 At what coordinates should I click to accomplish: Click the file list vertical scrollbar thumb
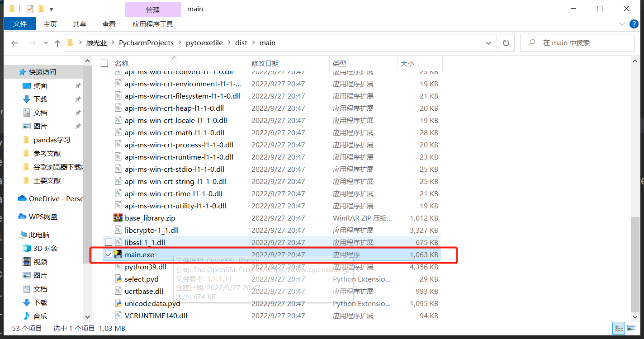tap(636, 264)
